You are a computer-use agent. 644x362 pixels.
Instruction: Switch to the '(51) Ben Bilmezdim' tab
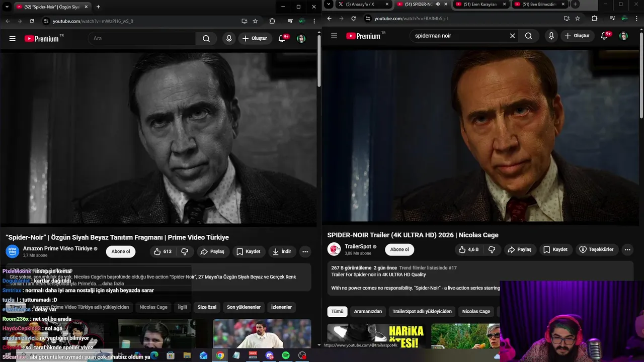coord(540,4)
